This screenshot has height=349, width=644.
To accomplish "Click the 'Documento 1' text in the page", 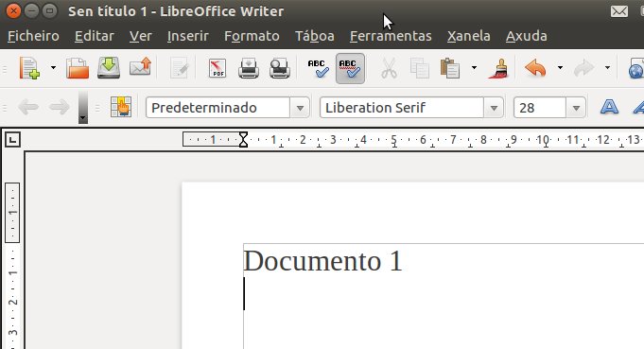I will pyautogui.click(x=322, y=261).
